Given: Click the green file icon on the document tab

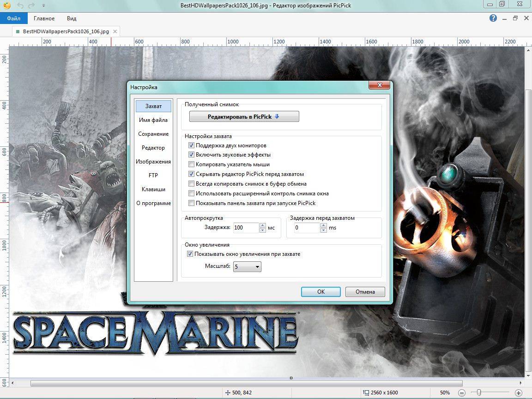Looking at the screenshot, I should pyautogui.click(x=18, y=31).
